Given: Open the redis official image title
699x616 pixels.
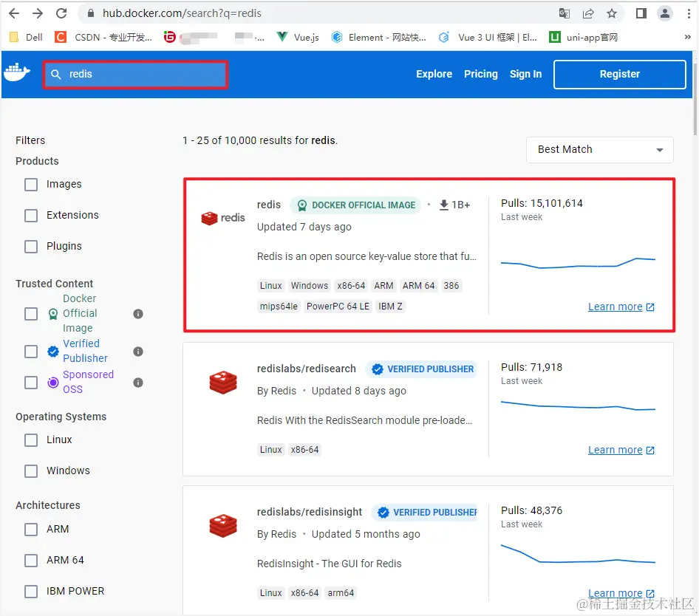Looking at the screenshot, I should pyautogui.click(x=269, y=205).
